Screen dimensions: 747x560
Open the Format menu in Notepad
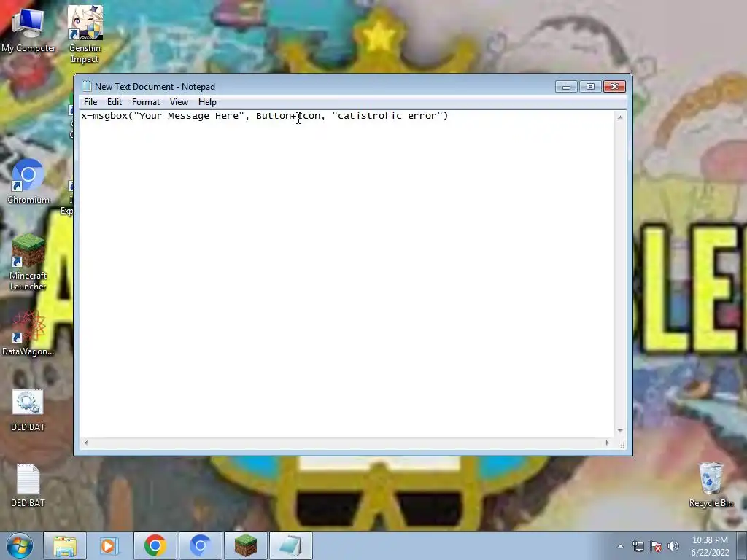pos(146,102)
